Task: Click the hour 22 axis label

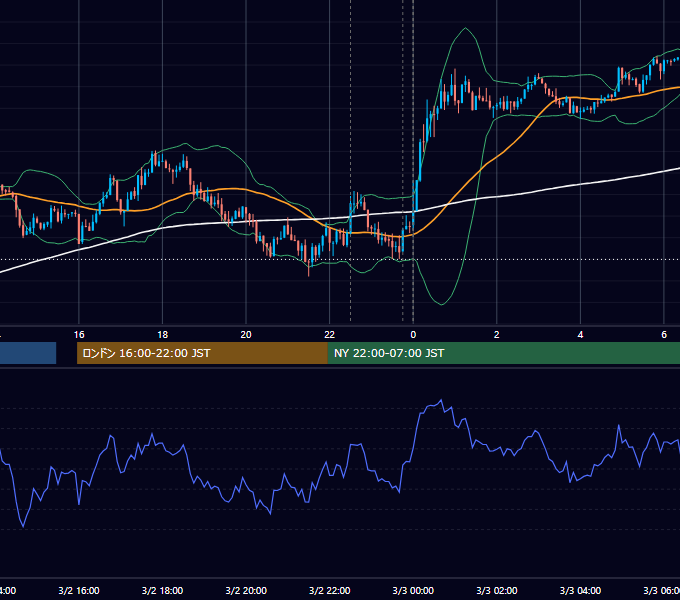Action: 330,334
